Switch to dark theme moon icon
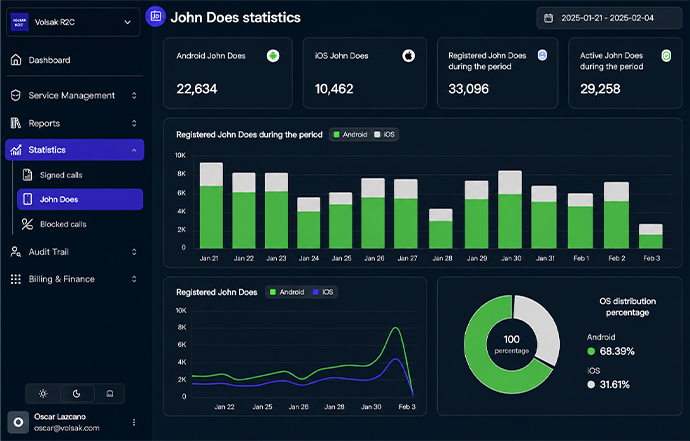This screenshot has width=690, height=441. tap(77, 393)
